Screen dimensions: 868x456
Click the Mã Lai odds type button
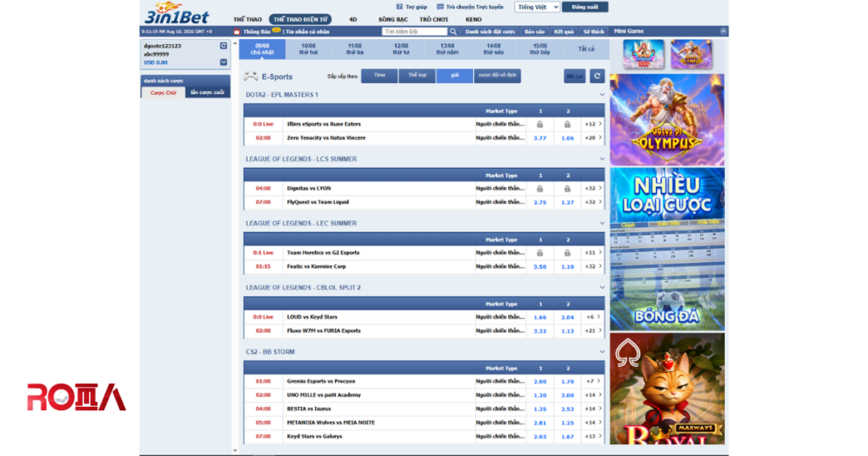pos(575,75)
